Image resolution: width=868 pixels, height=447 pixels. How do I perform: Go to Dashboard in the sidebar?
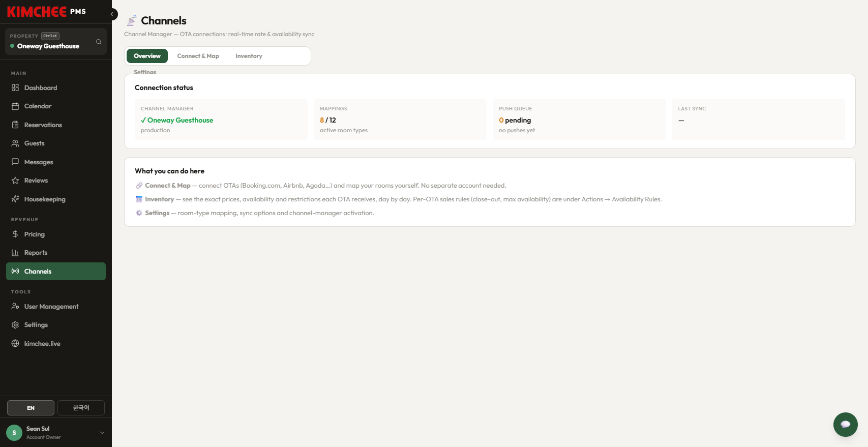click(x=56, y=88)
